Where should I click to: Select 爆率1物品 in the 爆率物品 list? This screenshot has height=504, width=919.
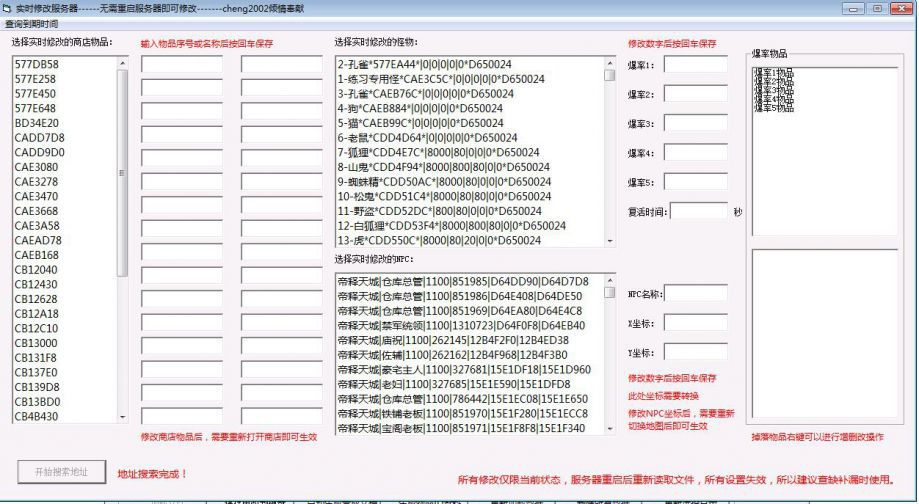click(773, 72)
